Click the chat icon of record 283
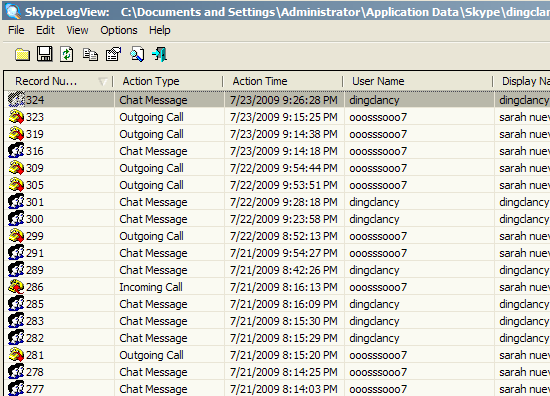Screen dimensions: 550x396 point(16,321)
